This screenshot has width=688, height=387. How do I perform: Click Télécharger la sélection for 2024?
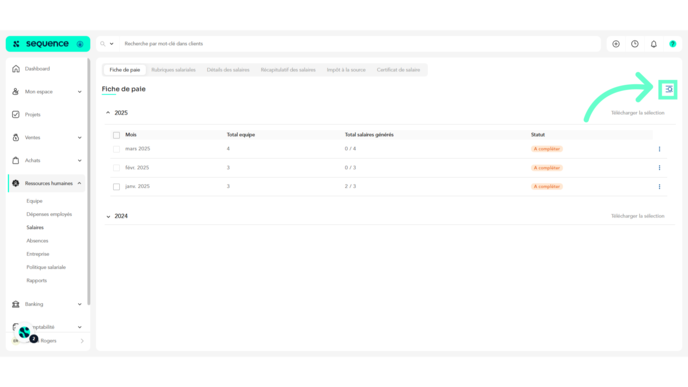point(638,216)
